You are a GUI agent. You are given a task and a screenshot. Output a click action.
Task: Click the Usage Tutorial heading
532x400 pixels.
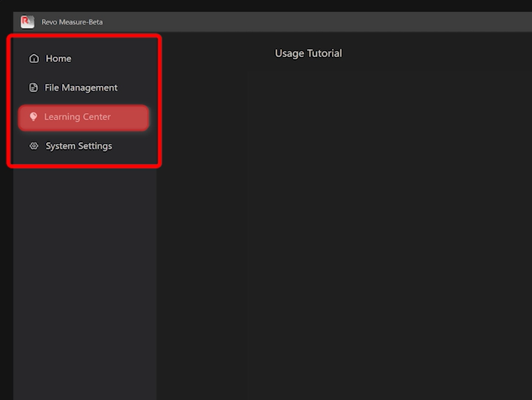pos(308,53)
